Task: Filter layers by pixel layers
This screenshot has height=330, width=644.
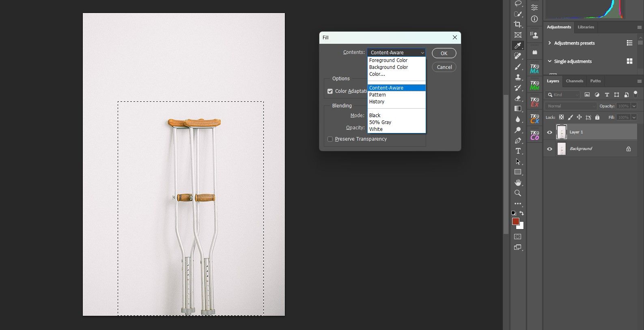Action: click(587, 94)
